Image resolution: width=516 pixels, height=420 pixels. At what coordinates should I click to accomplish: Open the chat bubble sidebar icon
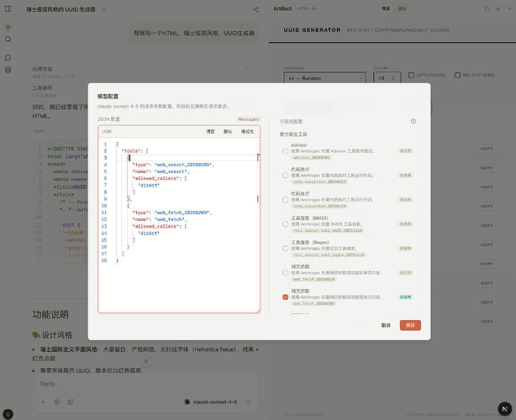click(x=8, y=58)
